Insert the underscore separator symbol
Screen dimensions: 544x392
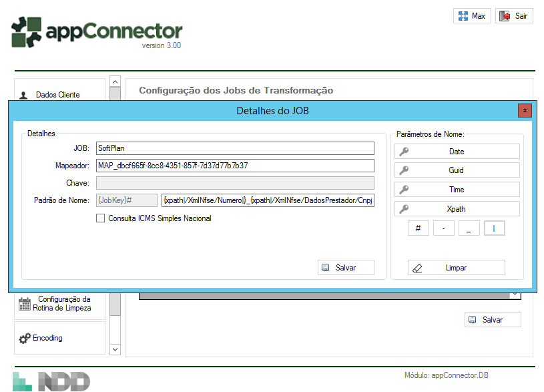pos(469,228)
